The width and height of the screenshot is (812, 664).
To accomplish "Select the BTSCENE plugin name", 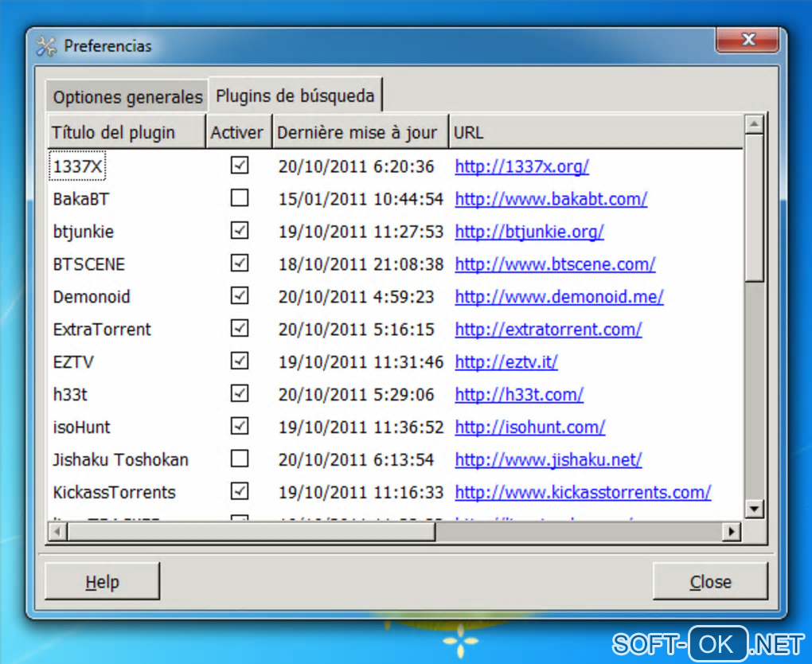I will [x=89, y=264].
